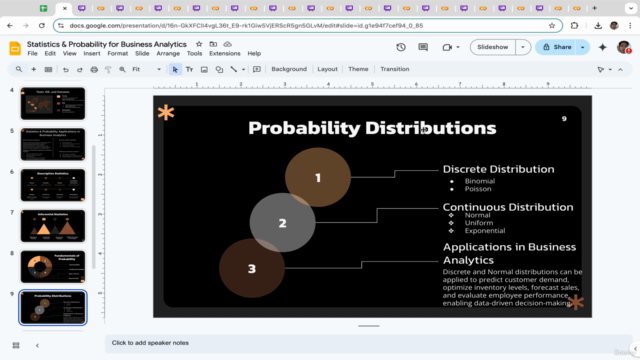Open a new Chrome tab

click(x=594, y=8)
